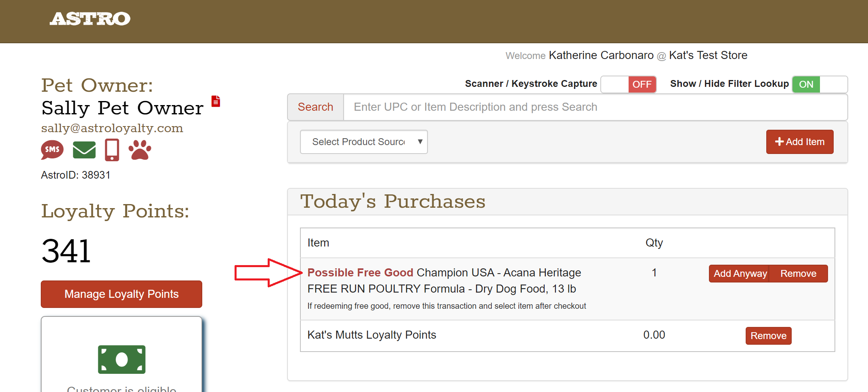Screen dimensions: 868x392
Task: Click the SMS speech bubble icon
Action: point(52,150)
